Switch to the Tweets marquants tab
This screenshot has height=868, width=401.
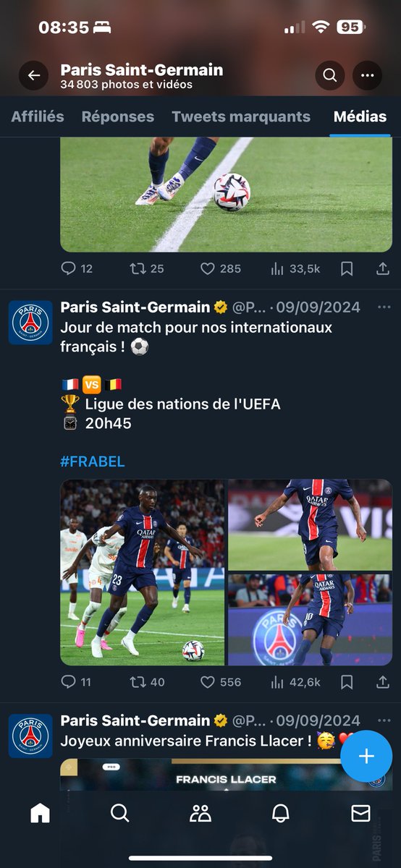241,116
